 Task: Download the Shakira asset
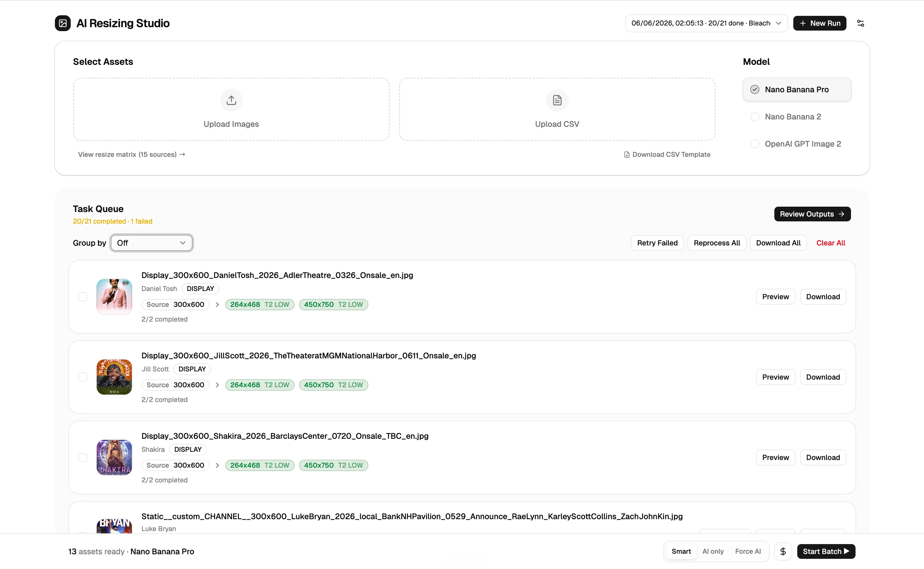pos(823,457)
